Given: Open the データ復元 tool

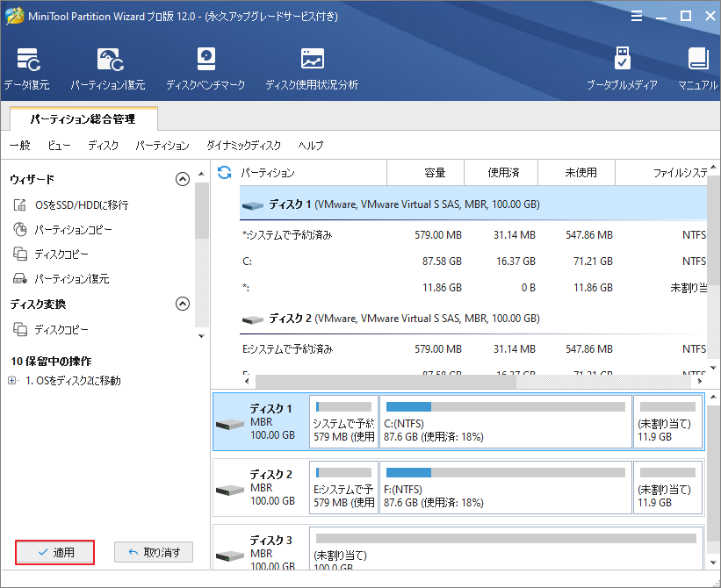Looking at the screenshot, I should pyautogui.click(x=26, y=68).
